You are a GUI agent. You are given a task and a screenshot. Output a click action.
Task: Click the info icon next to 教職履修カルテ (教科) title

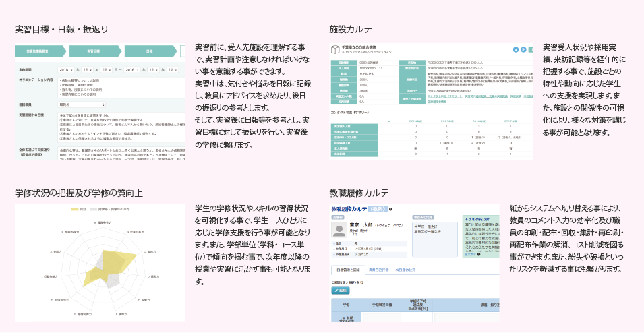[390, 209]
